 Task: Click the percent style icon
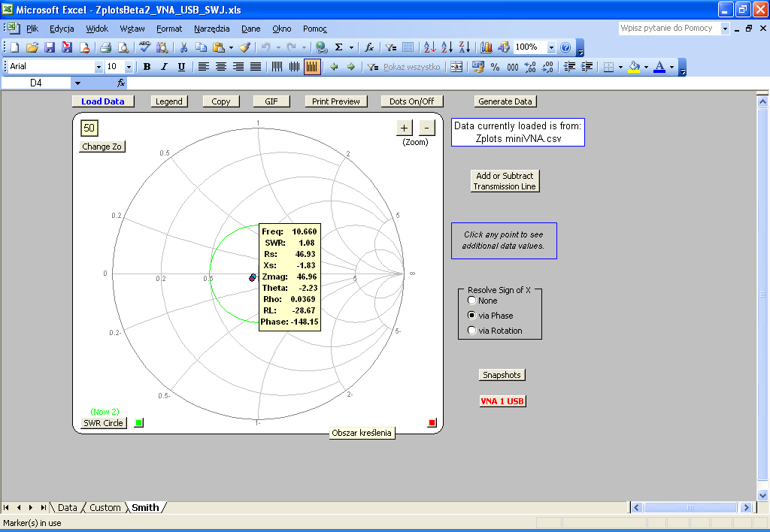[495, 67]
